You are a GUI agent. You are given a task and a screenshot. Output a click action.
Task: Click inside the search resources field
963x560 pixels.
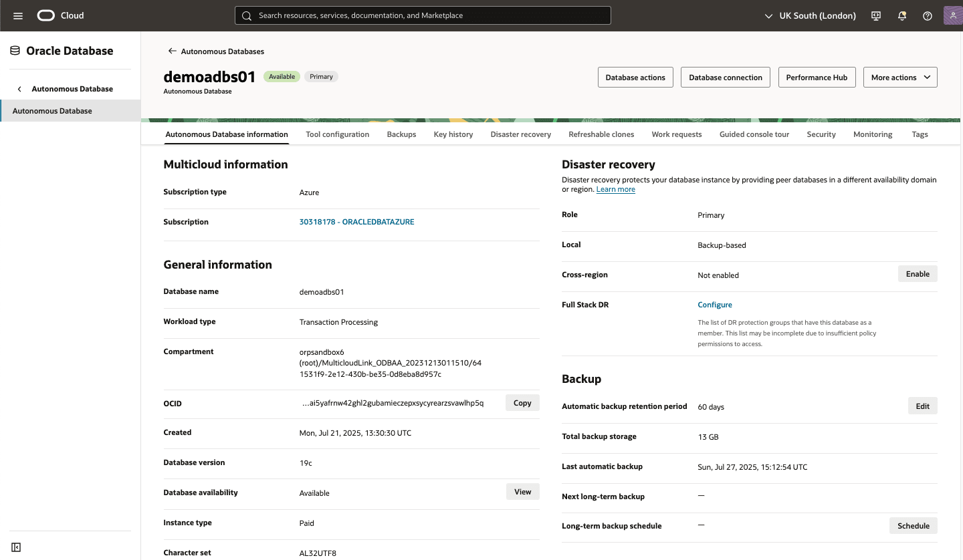[x=423, y=15]
